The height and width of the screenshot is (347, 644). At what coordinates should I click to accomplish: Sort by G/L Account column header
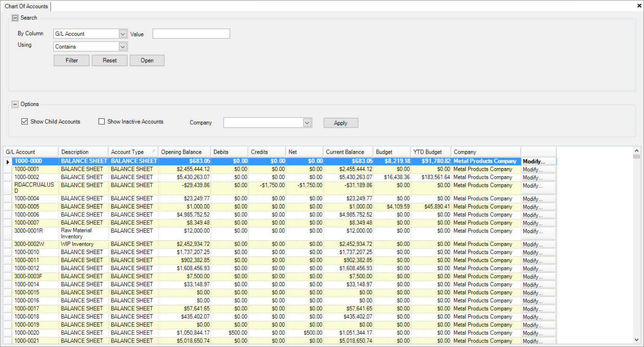[x=31, y=152]
